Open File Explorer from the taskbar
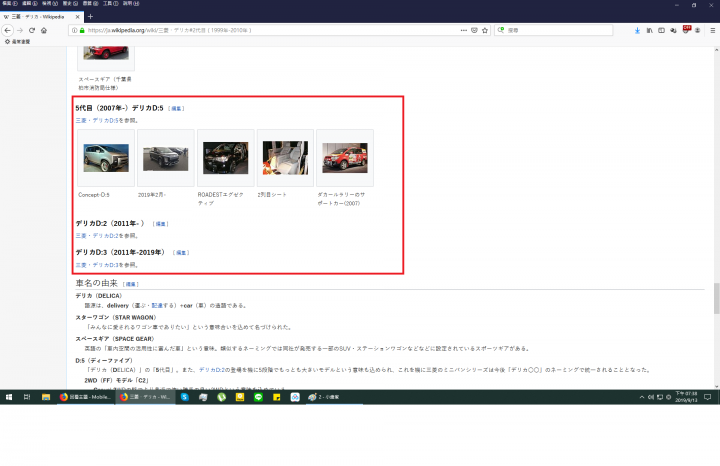 (x=46, y=397)
